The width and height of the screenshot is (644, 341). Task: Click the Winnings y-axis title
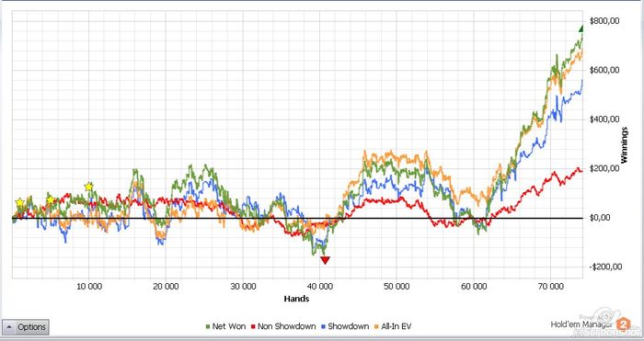pyautogui.click(x=625, y=145)
